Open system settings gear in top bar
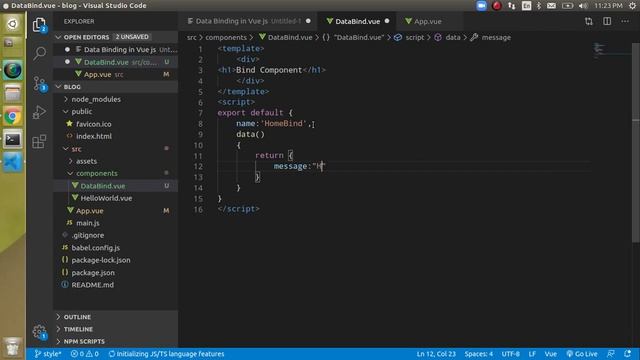The height and width of the screenshot is (360, 640). coord(633,6)
